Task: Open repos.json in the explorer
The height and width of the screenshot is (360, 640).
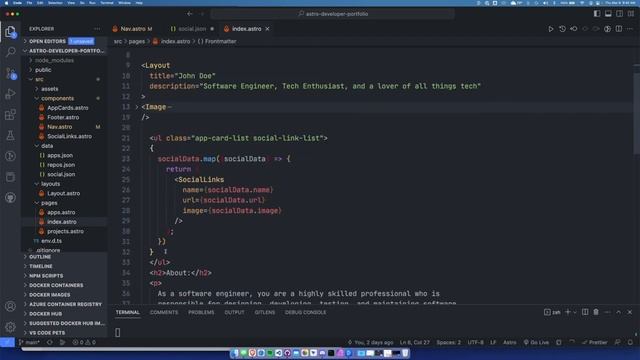Action: (x=61, y=165)
